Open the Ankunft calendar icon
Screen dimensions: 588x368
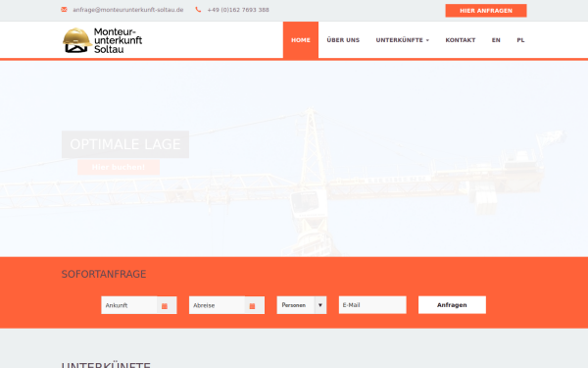(165, 305)
